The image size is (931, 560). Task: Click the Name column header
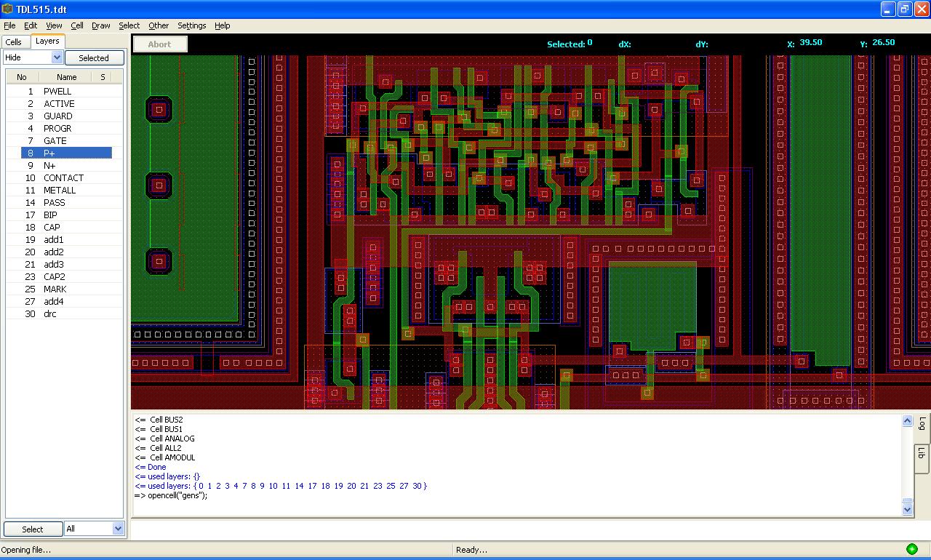[67, 77]
